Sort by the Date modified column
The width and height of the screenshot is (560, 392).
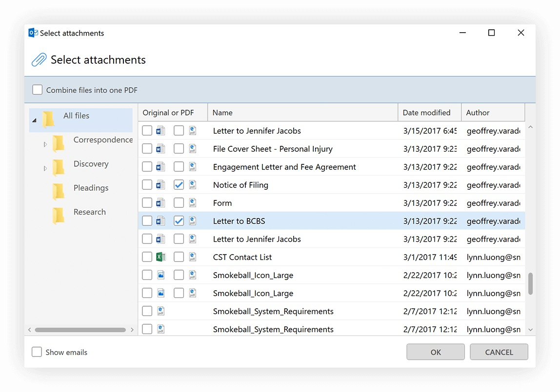[x=426, y=113]
